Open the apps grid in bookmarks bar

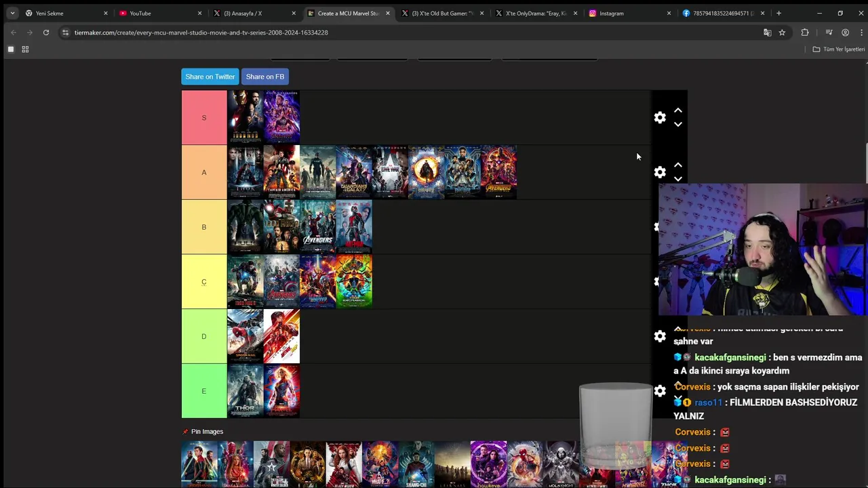click(x=25, y=49)
